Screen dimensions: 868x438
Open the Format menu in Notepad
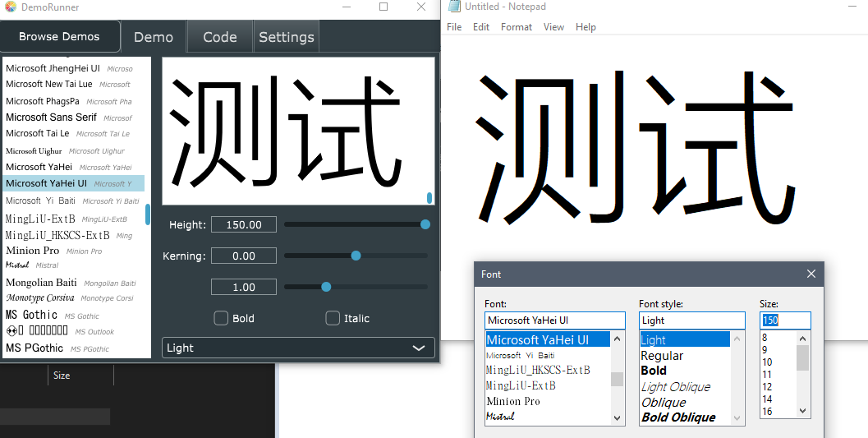click(516, 26)
